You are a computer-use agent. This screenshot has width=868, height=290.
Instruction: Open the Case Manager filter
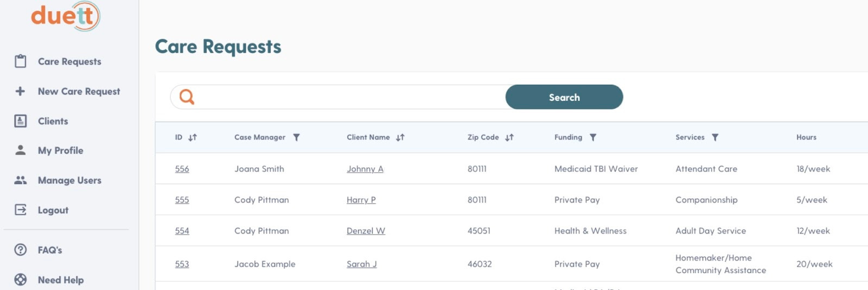(x=296, y=138)
